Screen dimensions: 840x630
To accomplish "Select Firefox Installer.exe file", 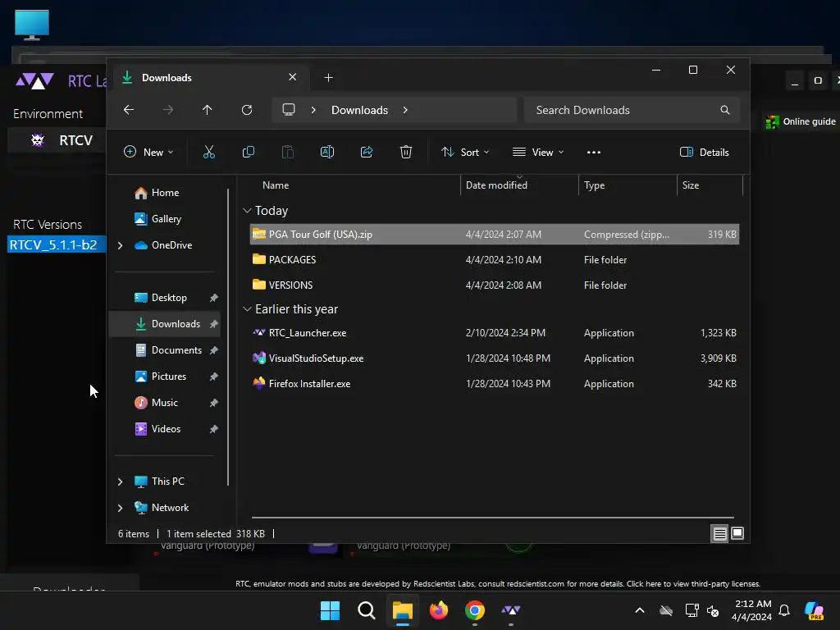I will click(495, 384).
